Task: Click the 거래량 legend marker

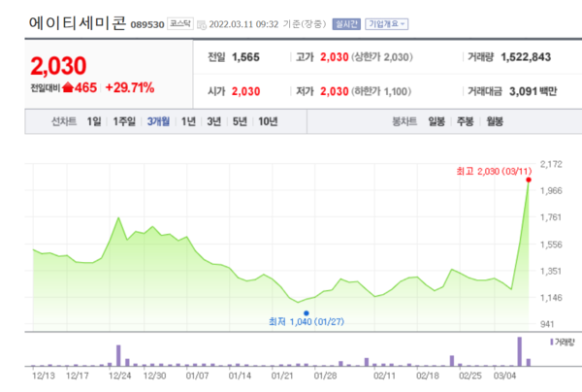Action: pos(552,342)
